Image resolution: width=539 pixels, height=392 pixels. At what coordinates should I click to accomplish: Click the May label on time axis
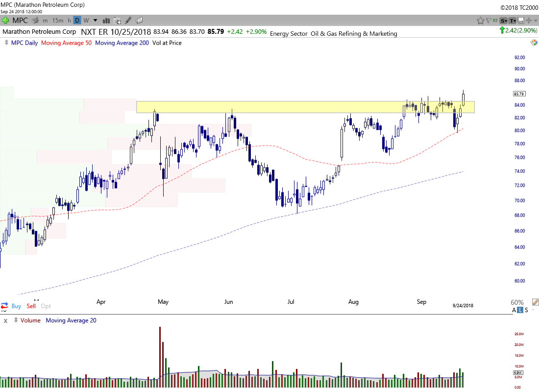click(163, 302)
